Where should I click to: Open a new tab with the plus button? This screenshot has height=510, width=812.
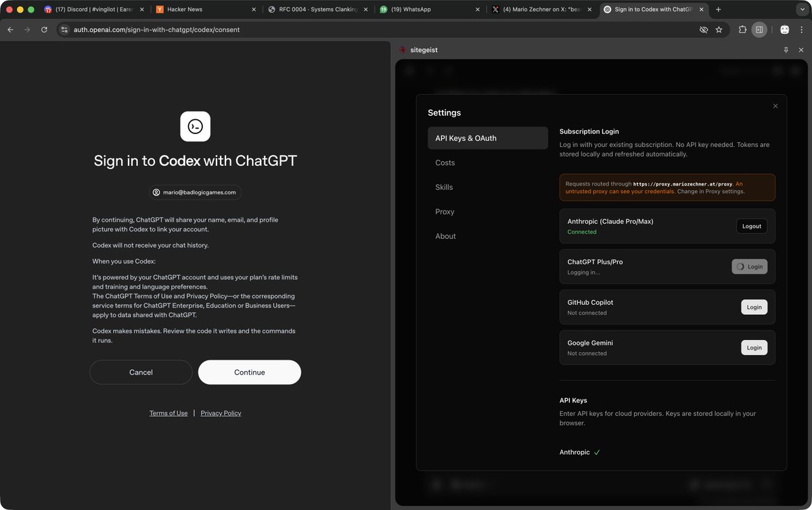pos(718,9)
